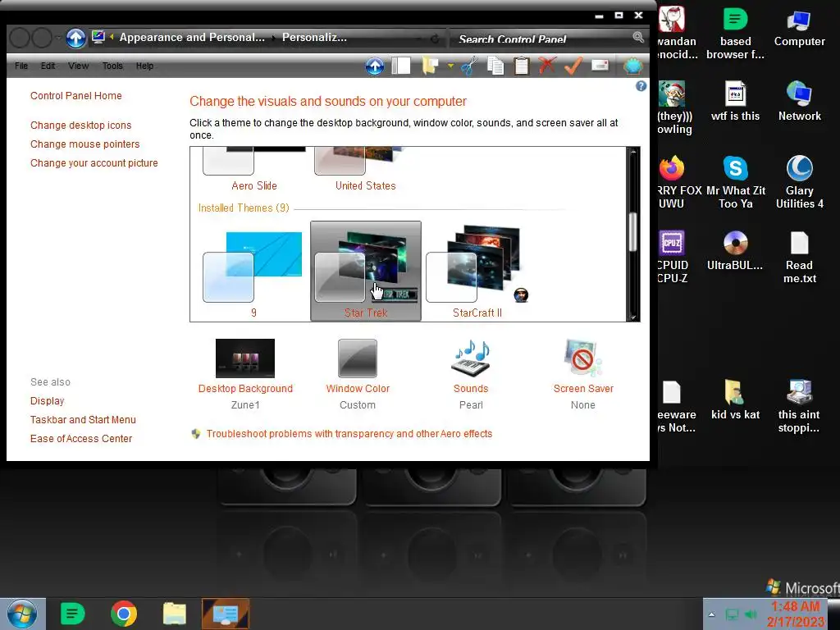Open the yellow dropdown arrow beside folder icon

tap(450, 66)
